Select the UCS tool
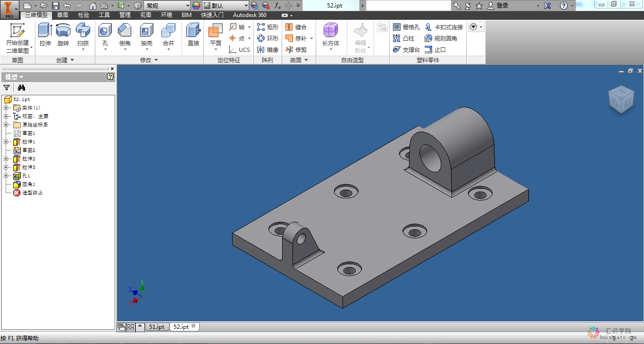This screenshot has height=344, width=644. [x=240, y=50]
